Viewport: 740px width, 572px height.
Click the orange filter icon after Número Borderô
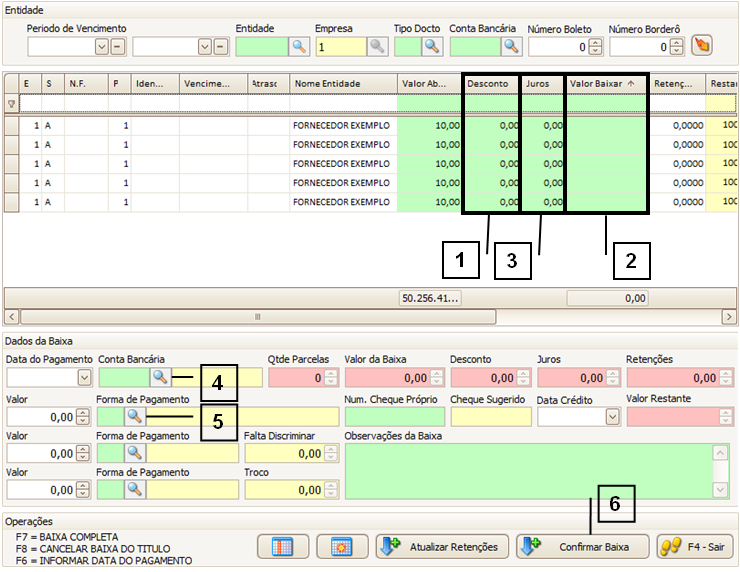[702, 46]
